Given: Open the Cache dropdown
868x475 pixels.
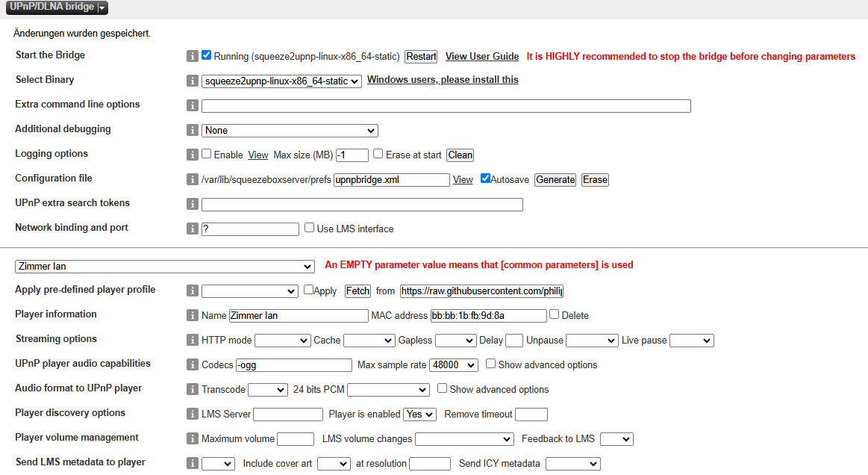Looking at the screenshot, I should (369, 341).
